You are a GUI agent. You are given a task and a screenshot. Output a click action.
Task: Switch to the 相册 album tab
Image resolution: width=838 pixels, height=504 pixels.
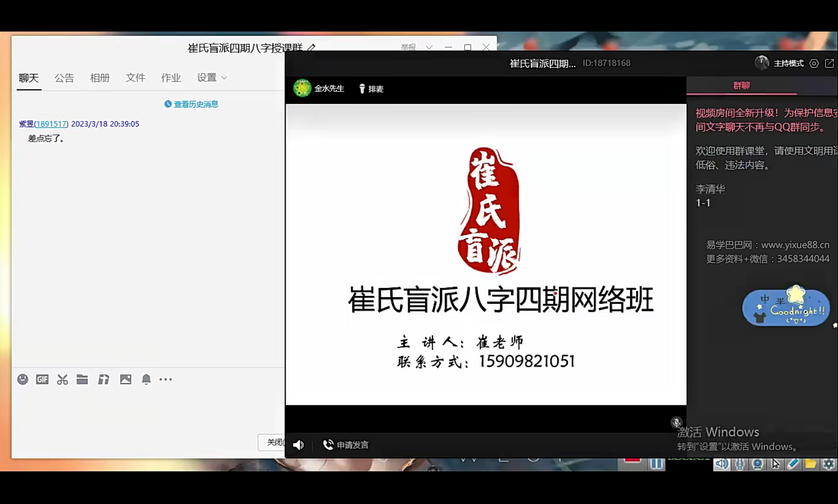[99, 78]
